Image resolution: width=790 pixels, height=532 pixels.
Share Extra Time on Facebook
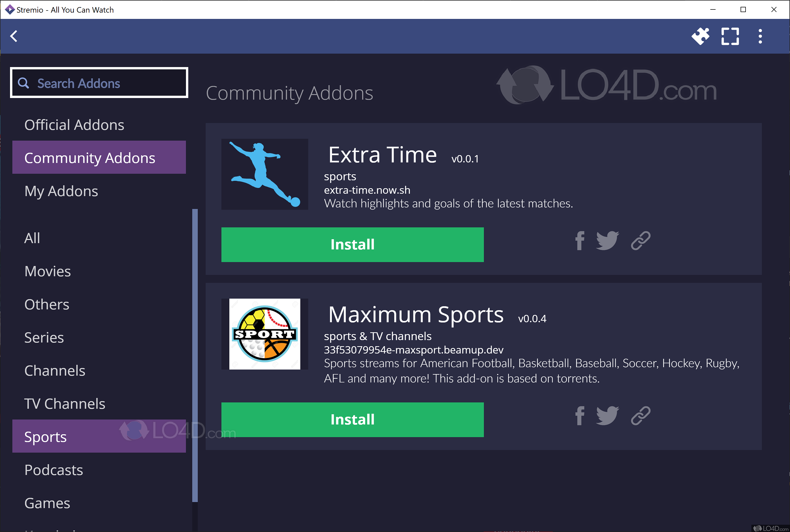pyautogui.click(x=580, y=241)
